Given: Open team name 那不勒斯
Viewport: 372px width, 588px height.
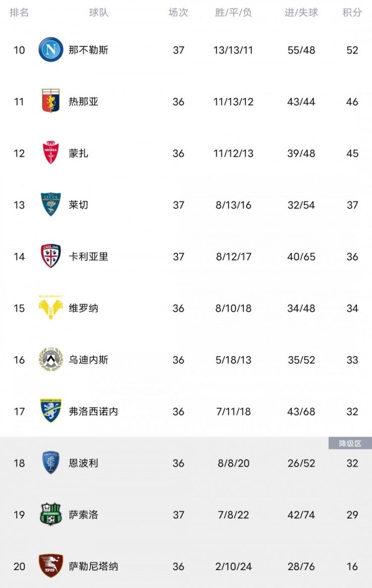Looking at the screenshot, I should [x=88, y=50].
